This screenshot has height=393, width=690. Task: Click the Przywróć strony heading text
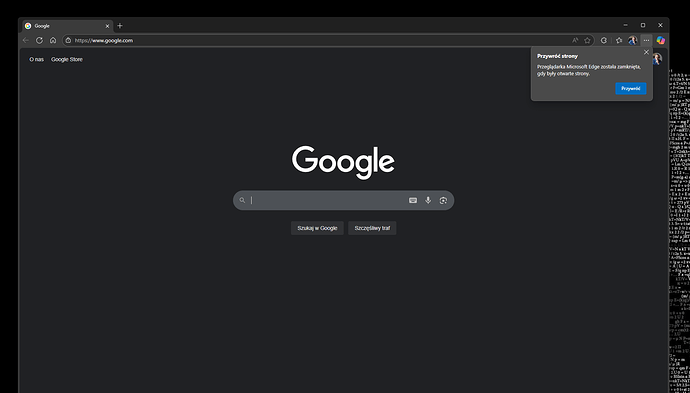(x=558, y=56)
